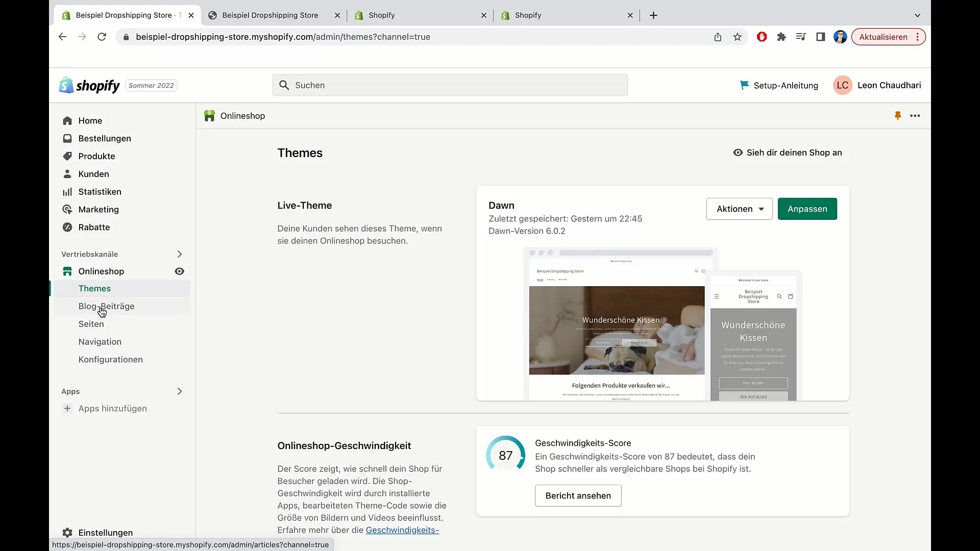Click the three-dot menu icon top right
The image size is (980, 551).
(x=914, y=116)
